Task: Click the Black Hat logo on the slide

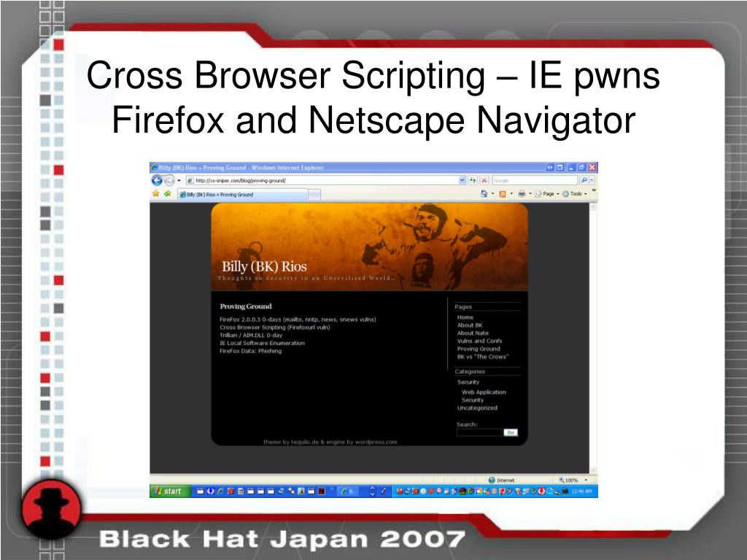Action: 52,510
